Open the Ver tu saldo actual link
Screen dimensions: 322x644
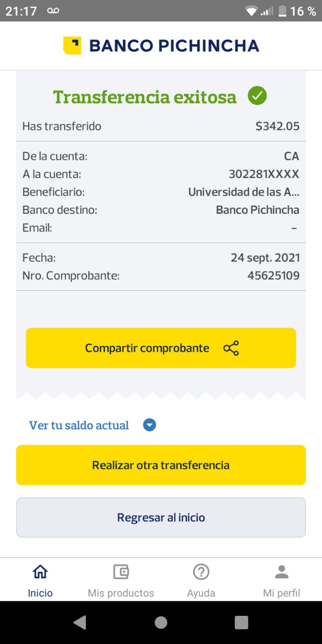[79, 425]
